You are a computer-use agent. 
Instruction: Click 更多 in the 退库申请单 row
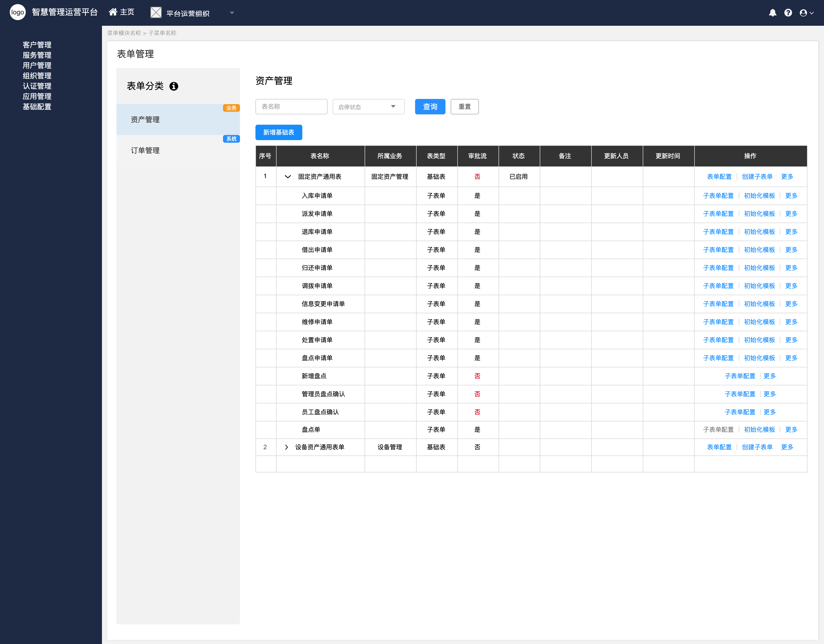tap(791, 232)
